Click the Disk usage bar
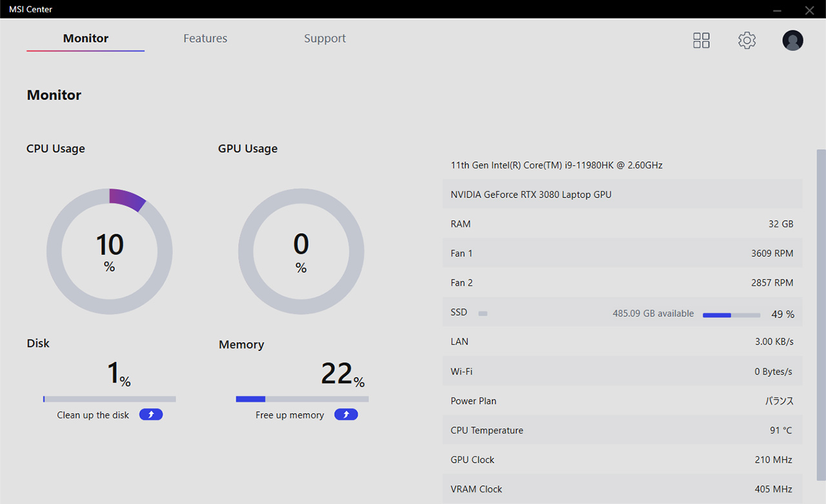826x504 pixels. click(109, 399)
